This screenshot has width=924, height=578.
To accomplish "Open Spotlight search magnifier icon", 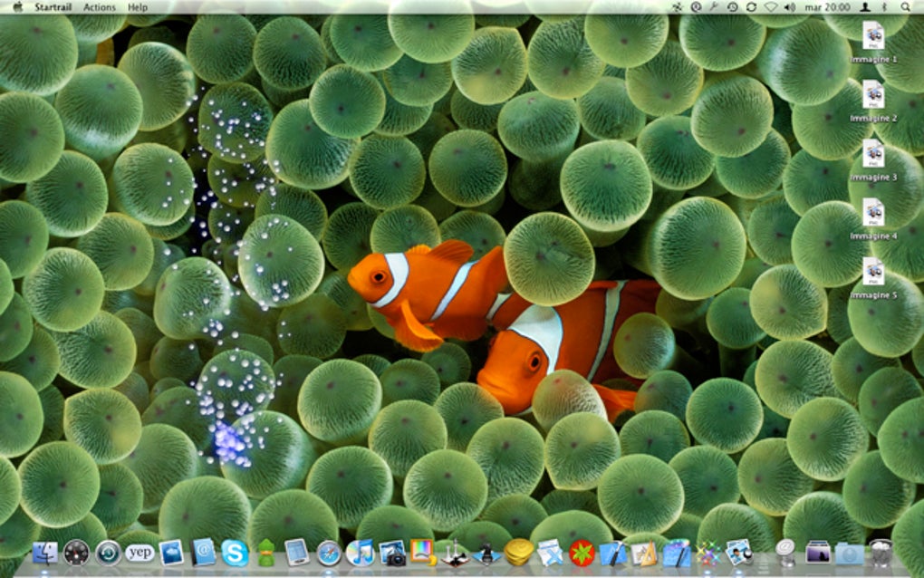I will tap(905, 7).
